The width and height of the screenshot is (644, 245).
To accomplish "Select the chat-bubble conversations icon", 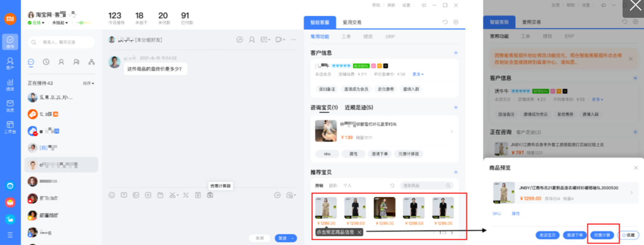I will [31, 62].
